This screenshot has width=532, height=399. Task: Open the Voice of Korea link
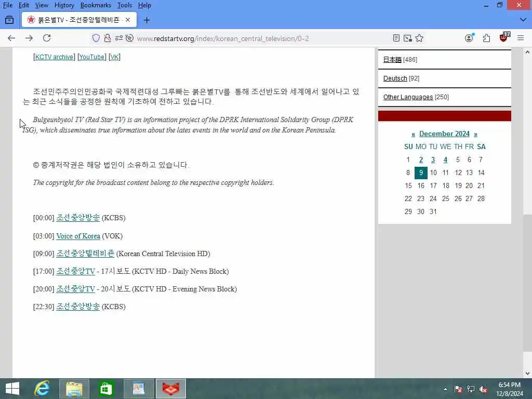coord(78,236)
